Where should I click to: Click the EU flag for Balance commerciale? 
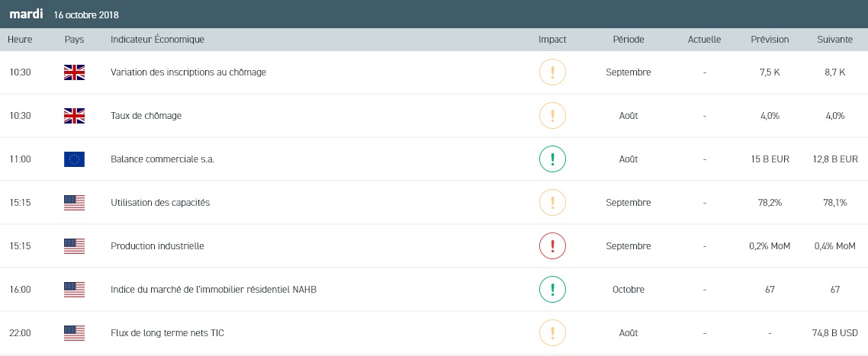[74, 159]
